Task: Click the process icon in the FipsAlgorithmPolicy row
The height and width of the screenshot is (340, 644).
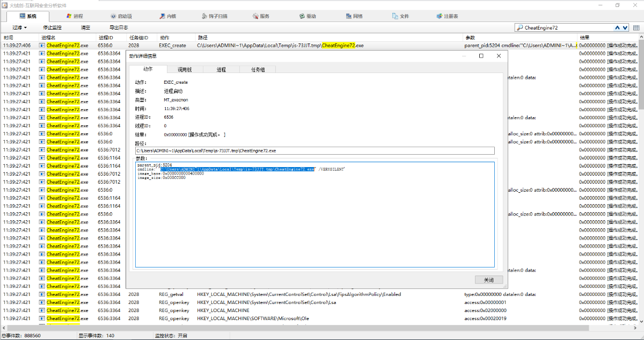Action: tap(42, 294)
